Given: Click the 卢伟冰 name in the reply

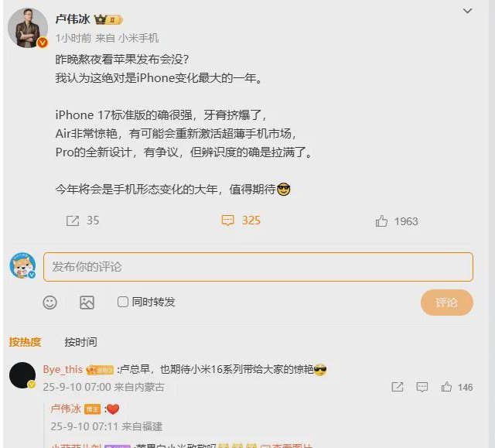Looking at the screenshot, I should (x=66, y=409).
